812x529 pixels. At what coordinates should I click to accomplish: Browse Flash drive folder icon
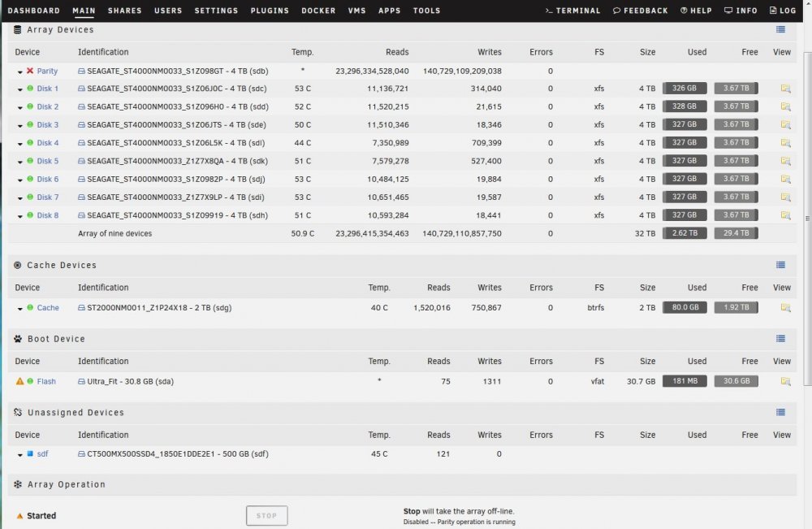click(x=785, y=381)
